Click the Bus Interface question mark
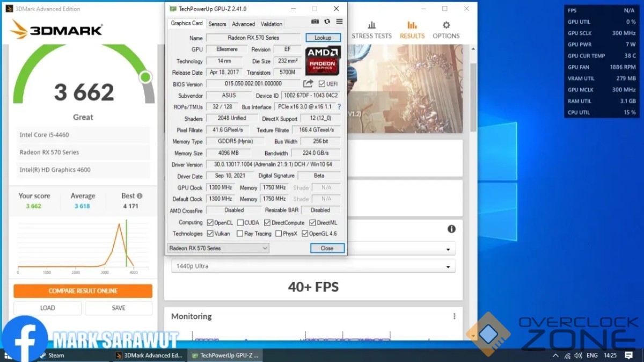The width and height of the screenshot is (644, 362). [x=339, y=107]
